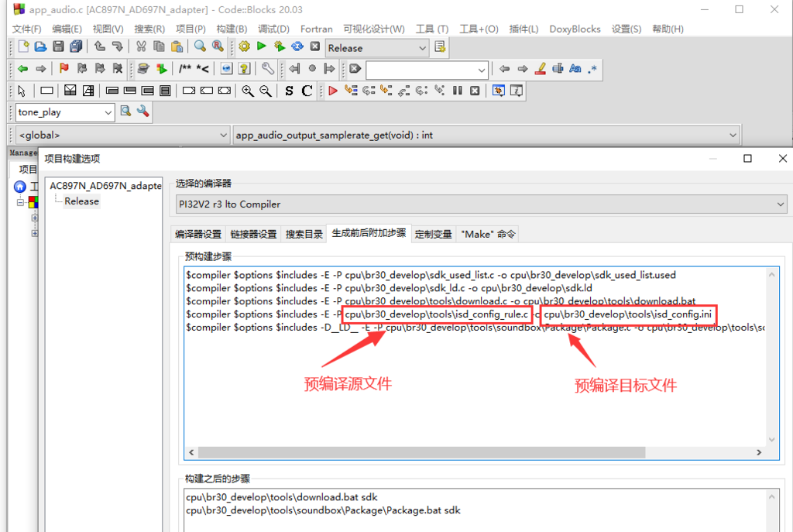Undo the last edit via toolbar
Viewport: 793px width, 532px height.
pyautogui.click(x=100, y=47)
